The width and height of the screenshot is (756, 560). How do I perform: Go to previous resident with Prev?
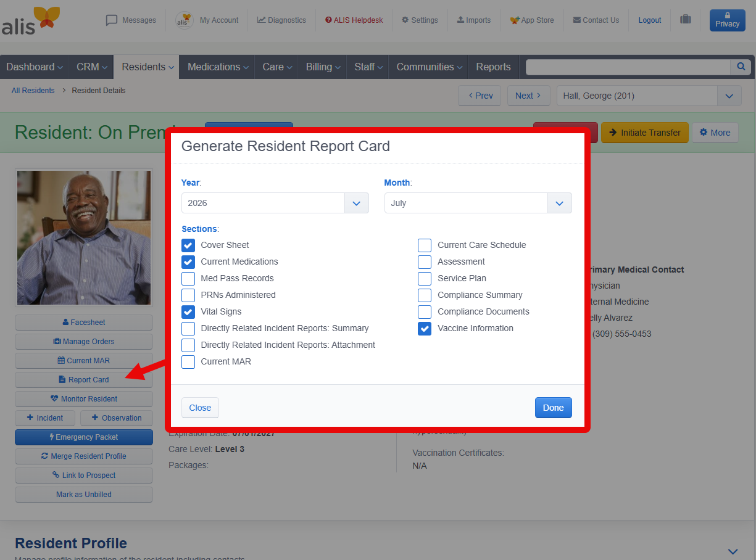tap(480, 96)
